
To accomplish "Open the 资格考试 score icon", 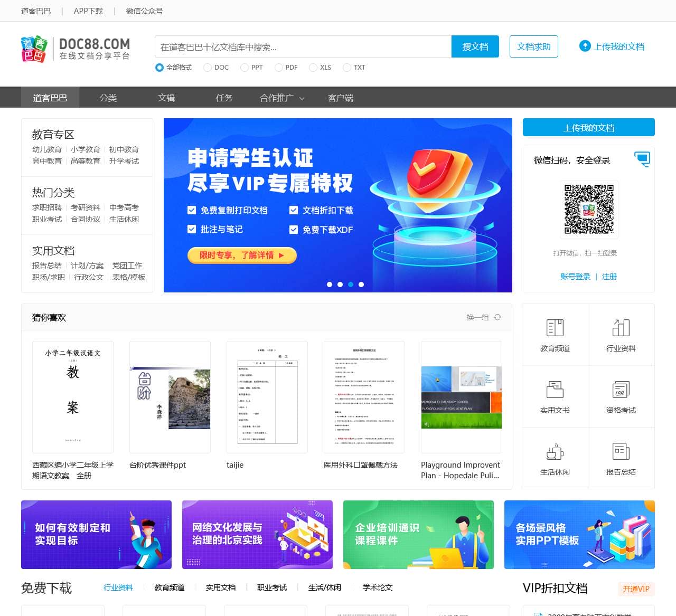I will (x=621, y=390).
